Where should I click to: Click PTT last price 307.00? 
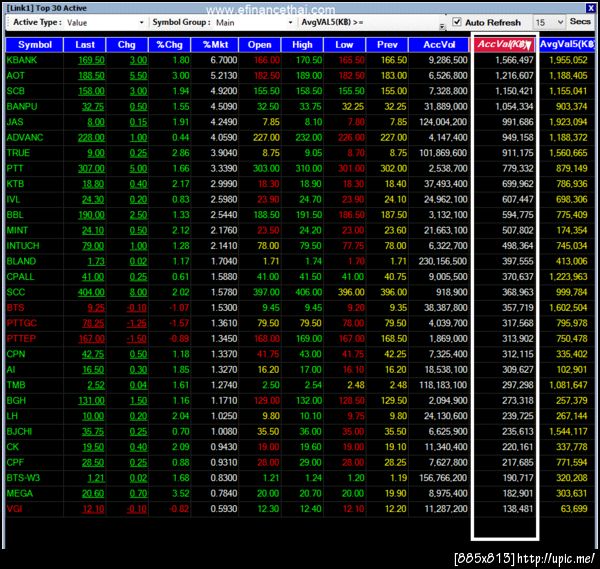point(91,169)
